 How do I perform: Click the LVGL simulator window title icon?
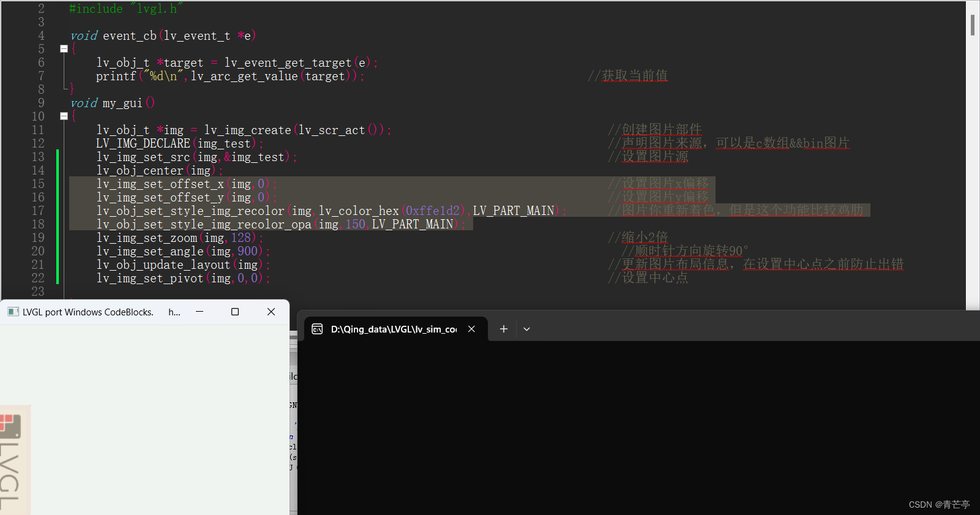13,312
